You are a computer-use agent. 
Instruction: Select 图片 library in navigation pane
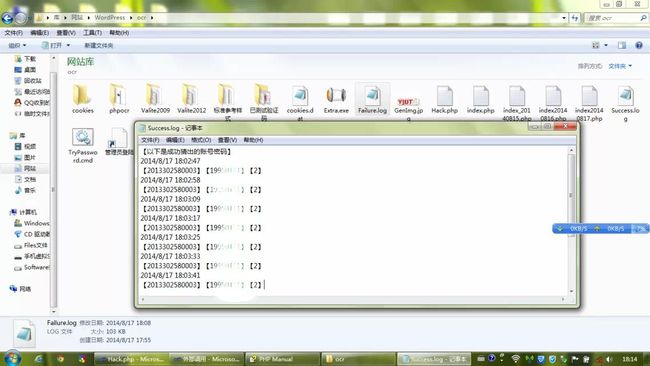25,158
